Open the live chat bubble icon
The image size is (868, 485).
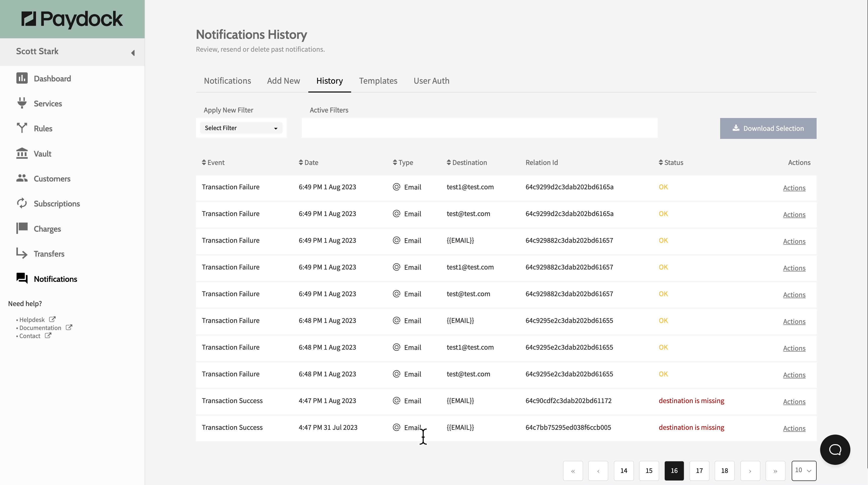tap(835, 449)
